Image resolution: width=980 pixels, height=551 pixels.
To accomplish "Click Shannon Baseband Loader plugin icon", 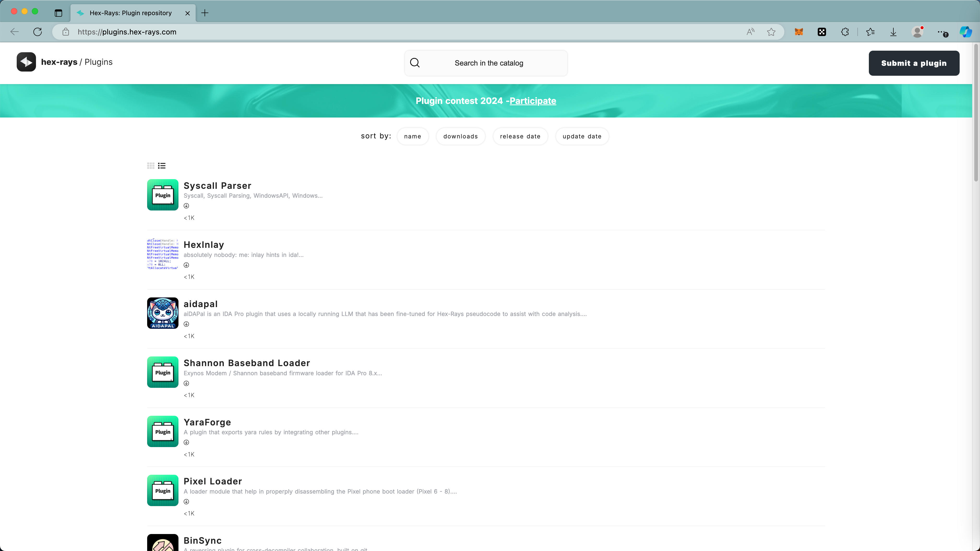I will click(x=163, y=372).
